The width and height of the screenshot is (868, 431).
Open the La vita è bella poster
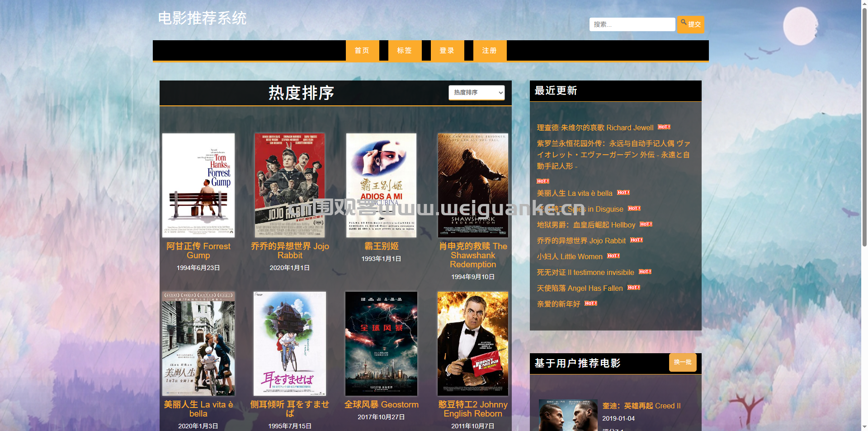[198, 344]
